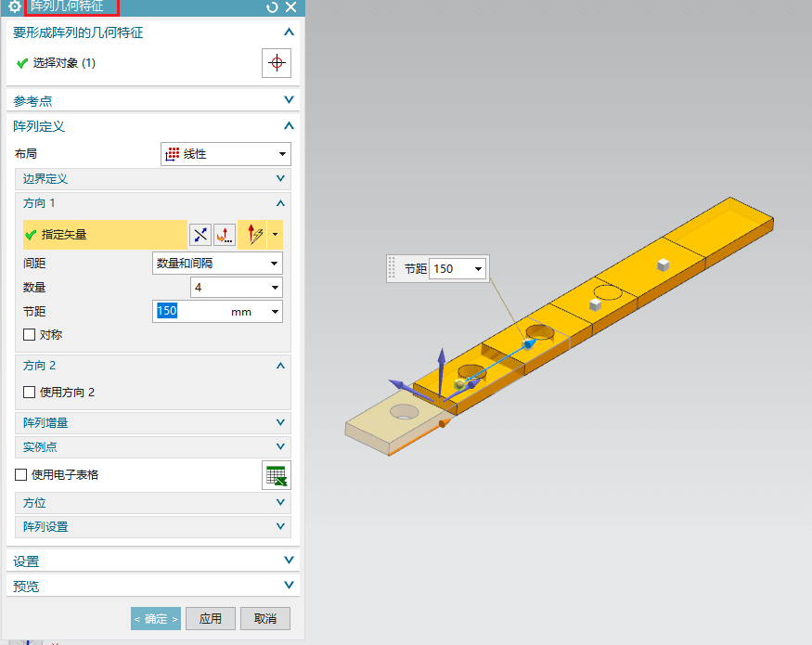This screenshot has width=812, height=645.
Task: Open the 数量 count dropdown
Action: (x=237, y=288)
